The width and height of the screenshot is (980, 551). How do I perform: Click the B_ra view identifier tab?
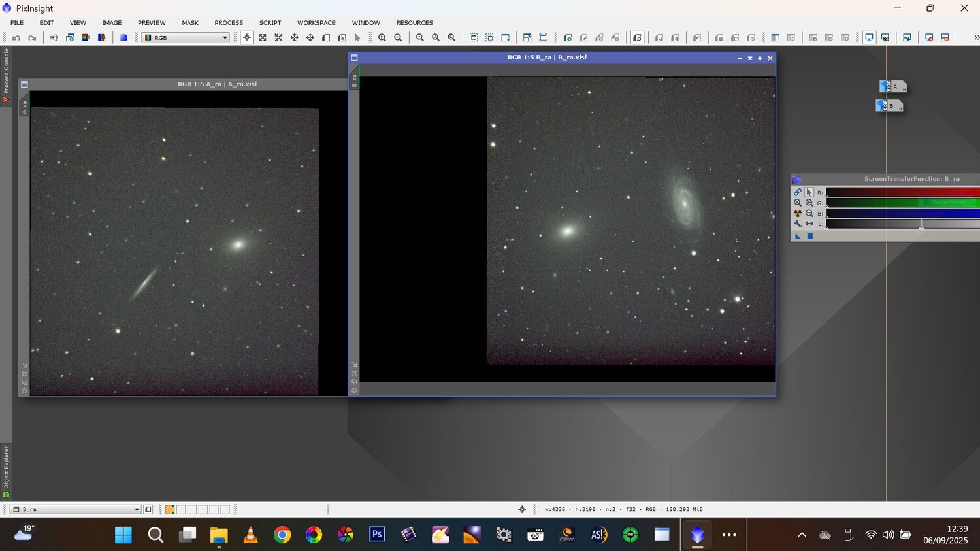354,80
